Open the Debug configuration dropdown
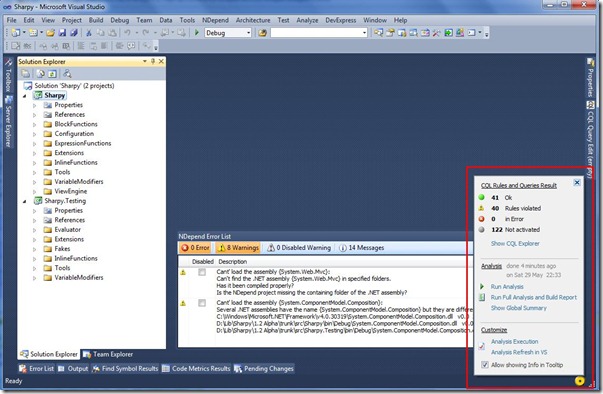 248,33
